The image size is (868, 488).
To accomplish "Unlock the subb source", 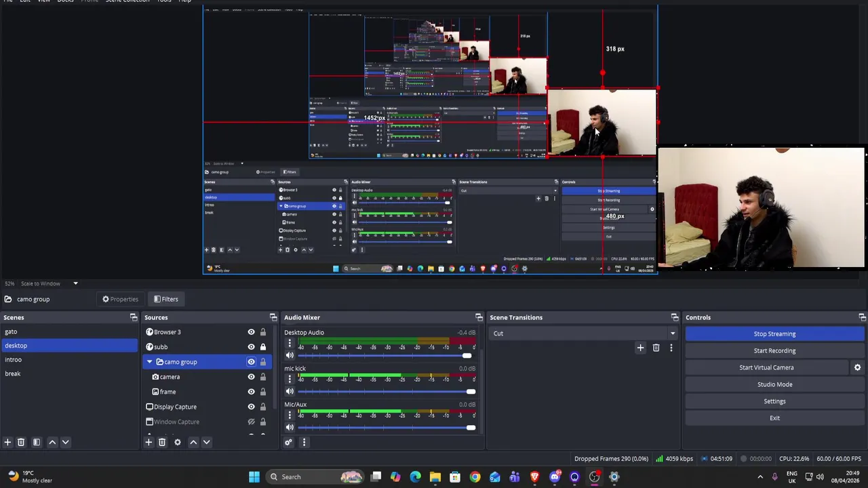I will [263, 347].
